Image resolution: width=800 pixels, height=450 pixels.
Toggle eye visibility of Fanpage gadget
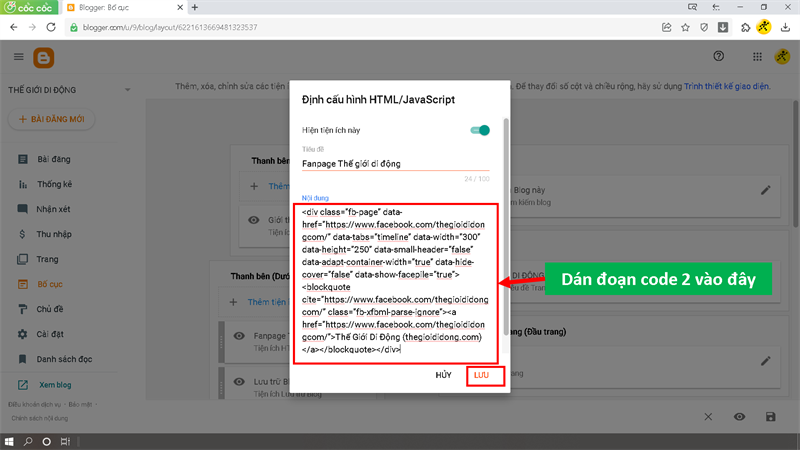[239, 336]
